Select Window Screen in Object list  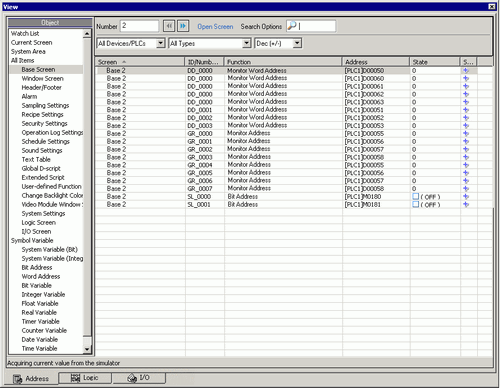tap(42, 78)
